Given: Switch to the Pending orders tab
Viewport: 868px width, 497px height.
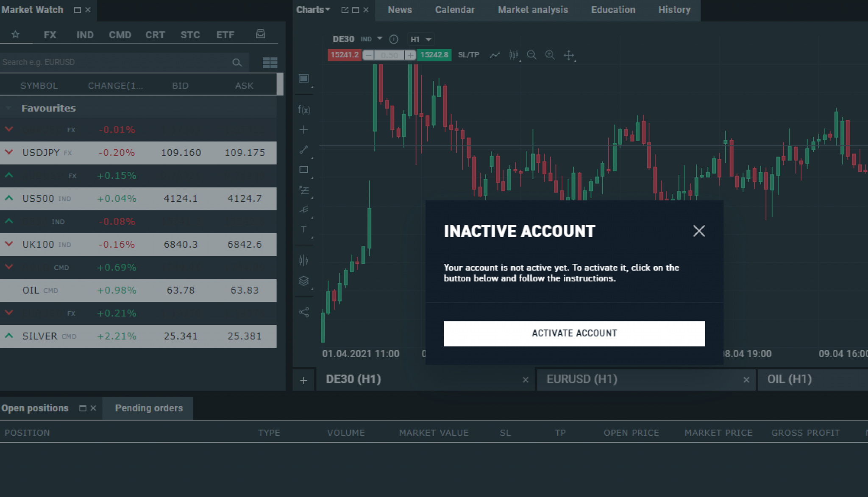Looking at the screenshot, I should pos(148,408).
